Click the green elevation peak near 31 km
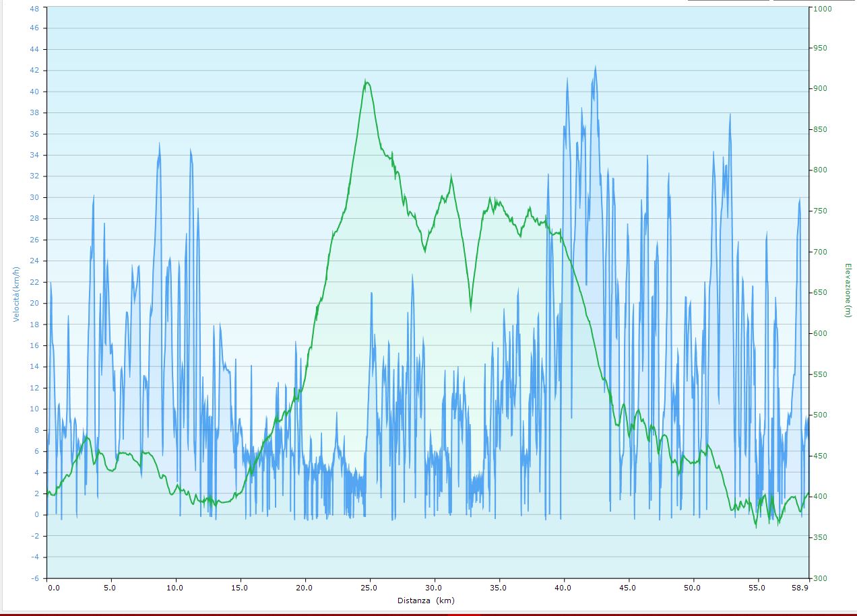This screenshot has height=616, width=857. click(451, 176)
